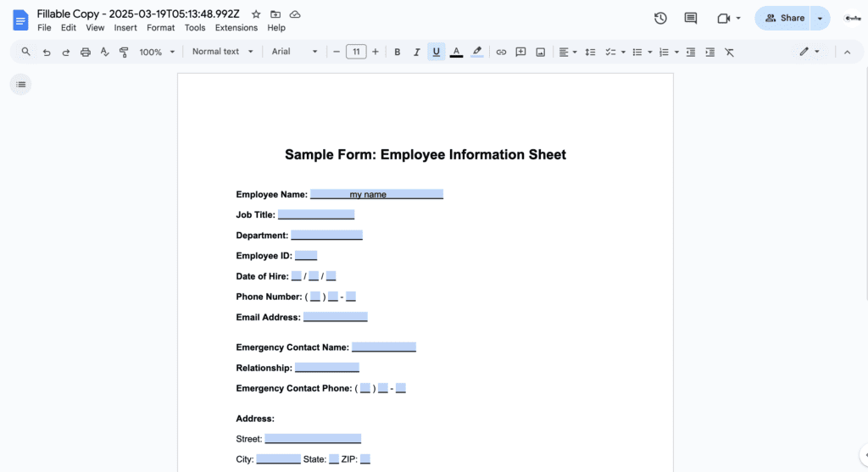Open the Arial font dropdown
The image size is (868, 472).
click(294, 52)
